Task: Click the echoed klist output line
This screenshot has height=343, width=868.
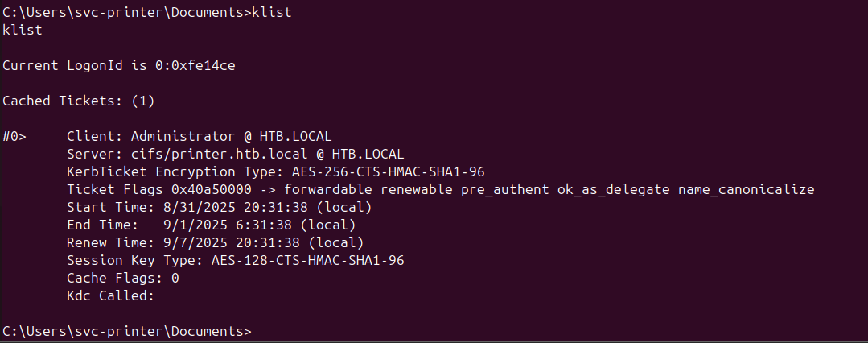Action: coord(23,30)
